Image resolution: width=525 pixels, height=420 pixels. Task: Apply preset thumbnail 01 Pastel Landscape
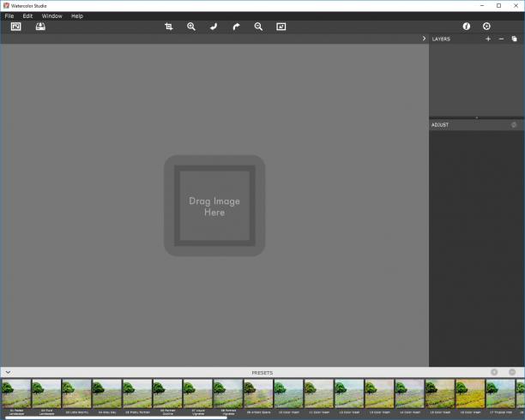point(16,393)
